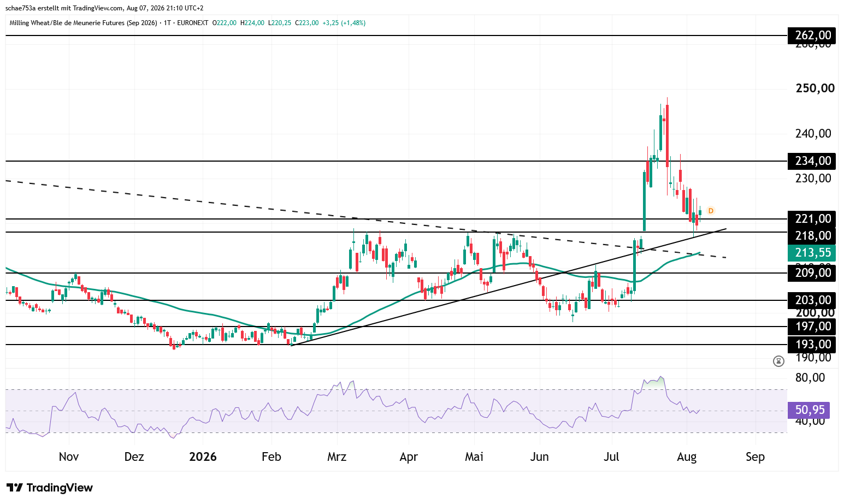Viewport: 844px width, 504px height.
Task: Click the close value C223,00
Action: (x=307, y=23)
